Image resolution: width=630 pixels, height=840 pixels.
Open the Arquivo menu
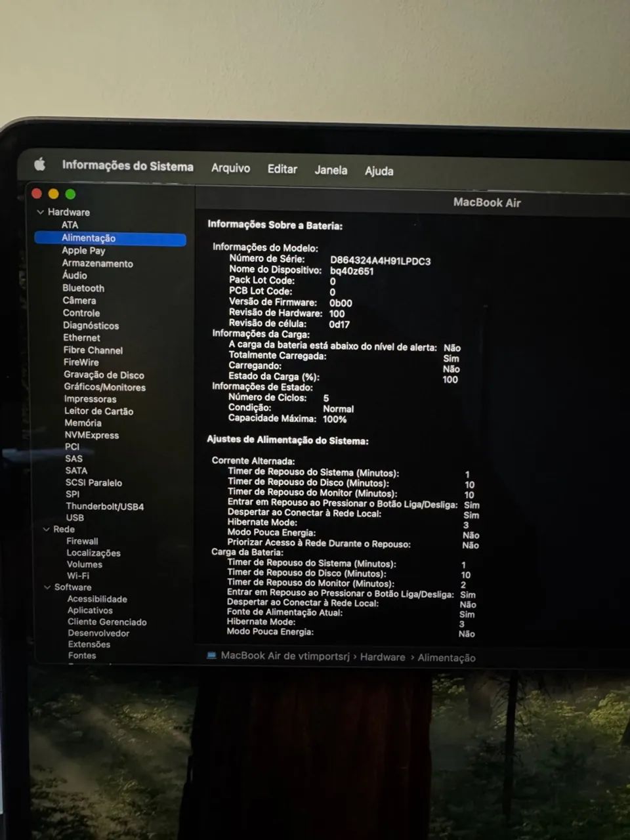pyautogui.click(x=230, y=168)
